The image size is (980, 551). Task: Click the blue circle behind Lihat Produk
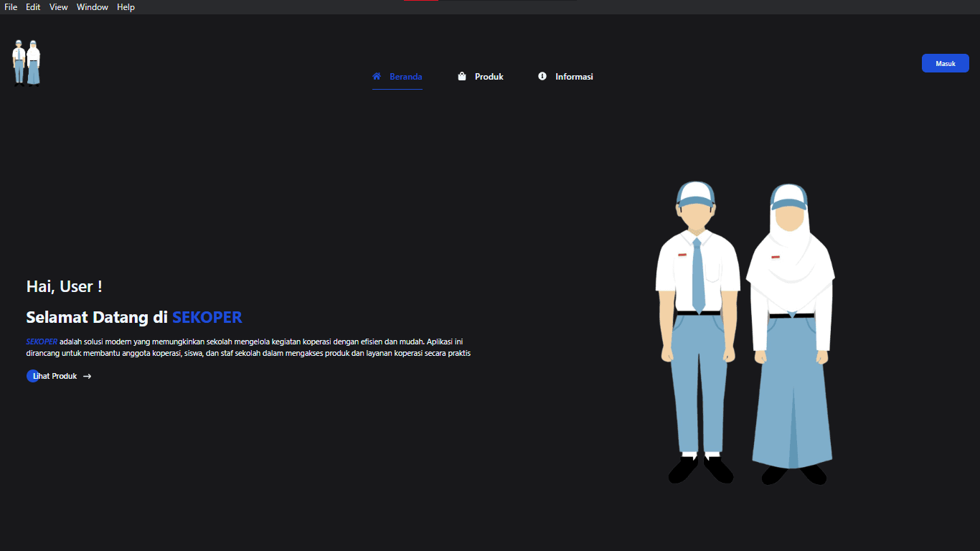tap(30, 376)
